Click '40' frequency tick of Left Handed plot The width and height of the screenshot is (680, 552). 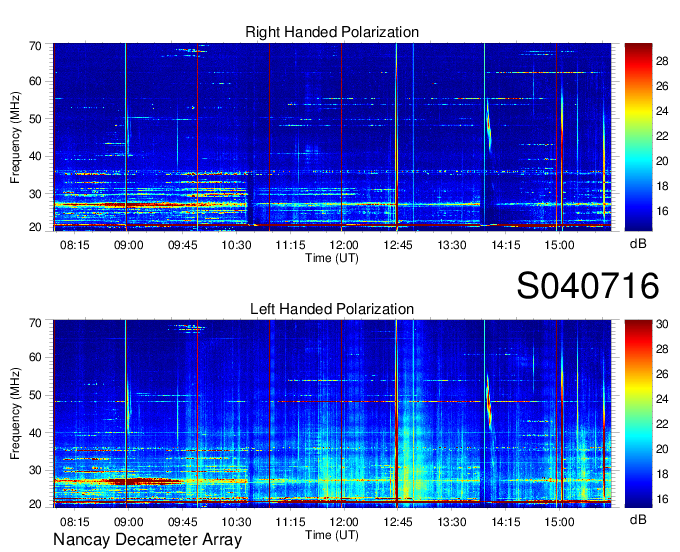[x=35, y=433]
